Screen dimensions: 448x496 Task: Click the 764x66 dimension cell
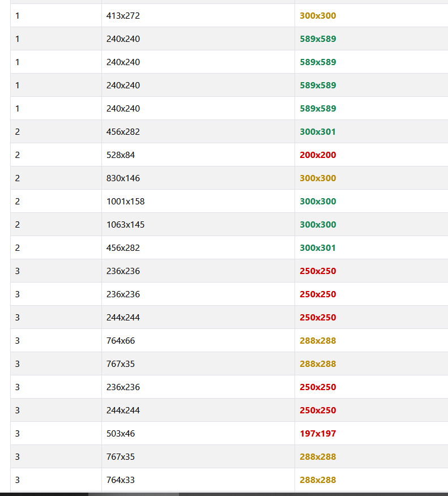tap(121, 341)
